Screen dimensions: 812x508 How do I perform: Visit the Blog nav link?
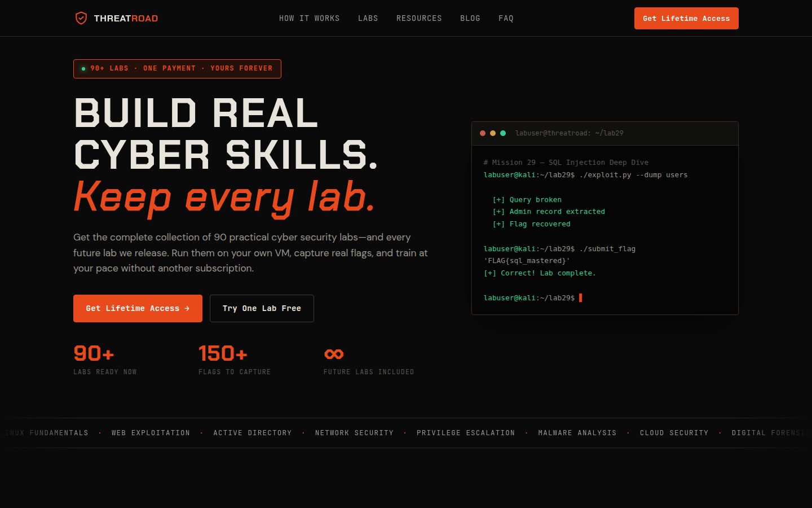[x=470, y=19]
